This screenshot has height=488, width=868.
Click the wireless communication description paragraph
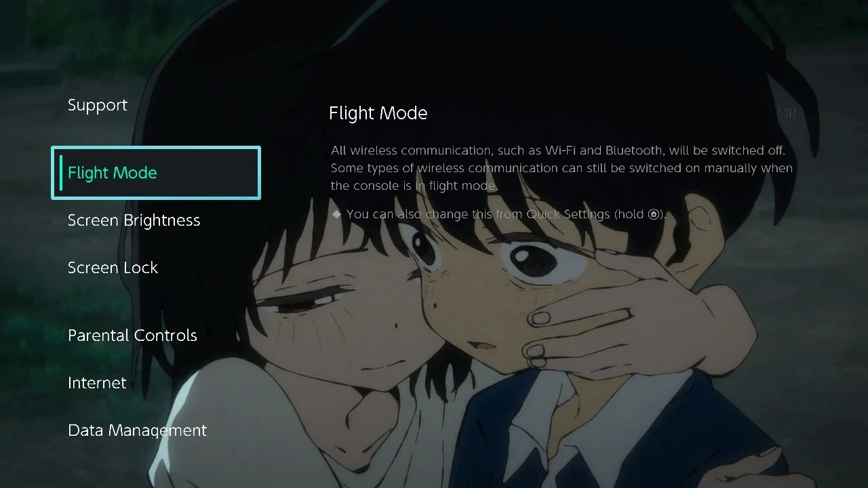point(561,167)
